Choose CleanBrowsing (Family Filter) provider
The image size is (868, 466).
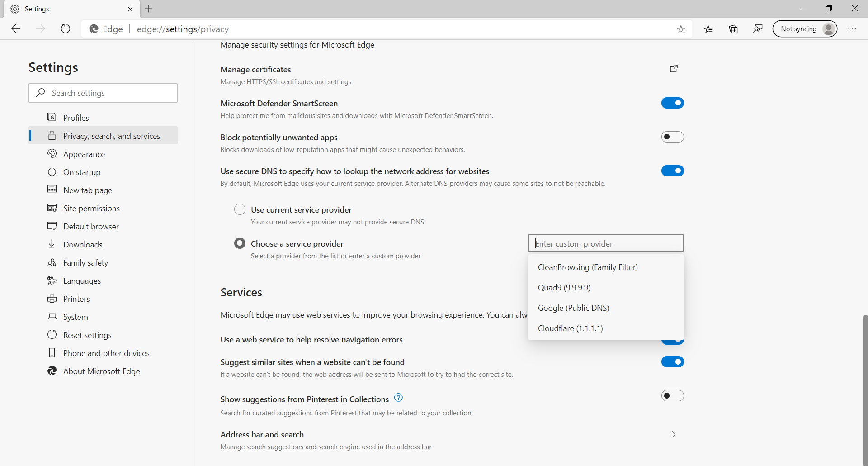pyautogui.click(x=606, y=267)
